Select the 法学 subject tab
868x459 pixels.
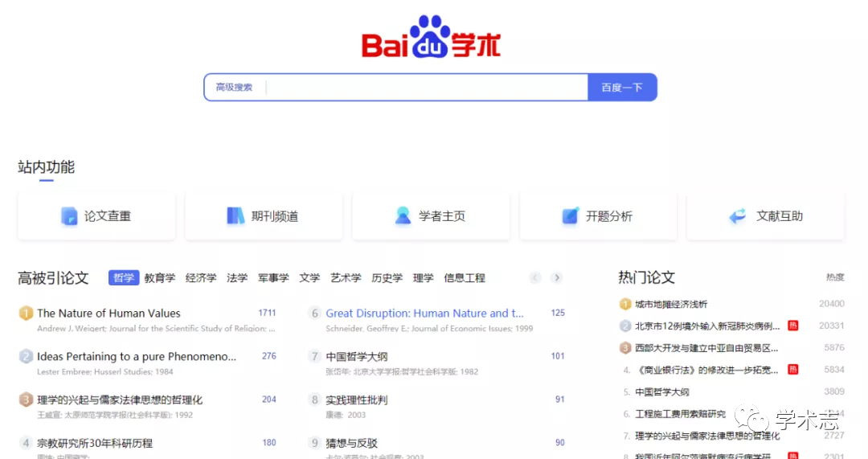coord(237,278)
